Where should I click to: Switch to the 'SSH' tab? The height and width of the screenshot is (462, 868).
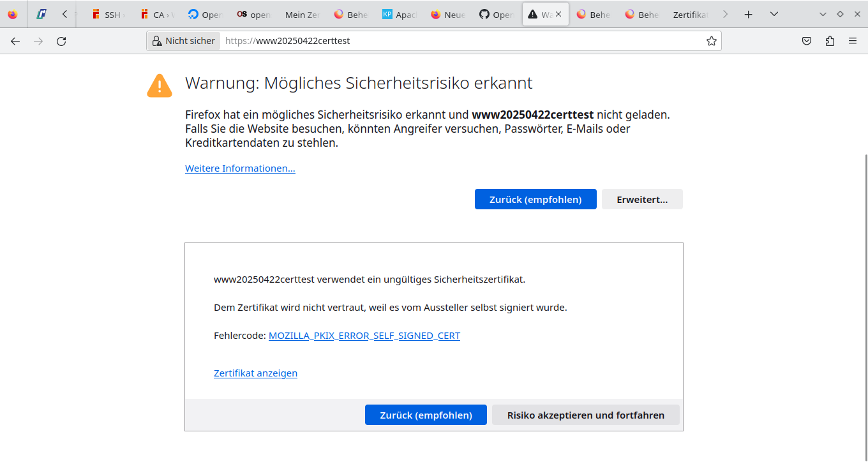(107, 14)
